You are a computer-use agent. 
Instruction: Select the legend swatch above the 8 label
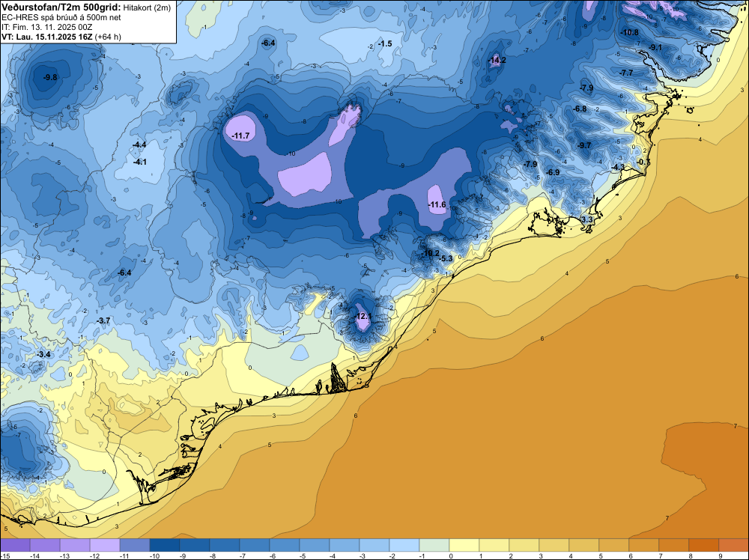[x=703, y=545]
